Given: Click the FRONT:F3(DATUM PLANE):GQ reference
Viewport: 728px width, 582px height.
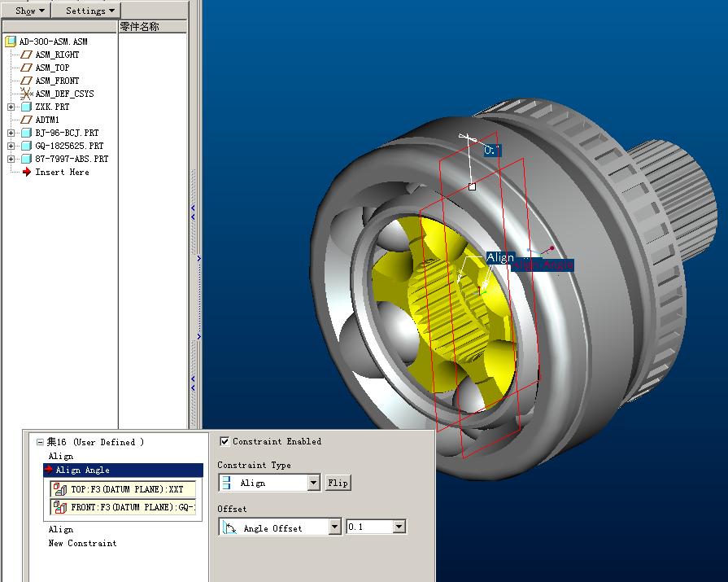Looking at the screenshot, I should click(x=123, y=507).
